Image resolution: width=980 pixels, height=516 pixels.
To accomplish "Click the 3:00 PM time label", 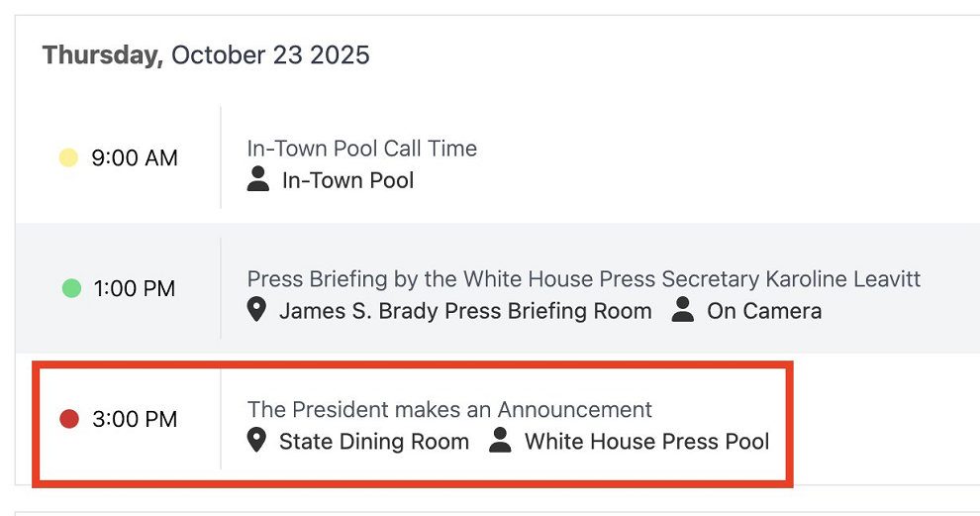I will [135, 420].
